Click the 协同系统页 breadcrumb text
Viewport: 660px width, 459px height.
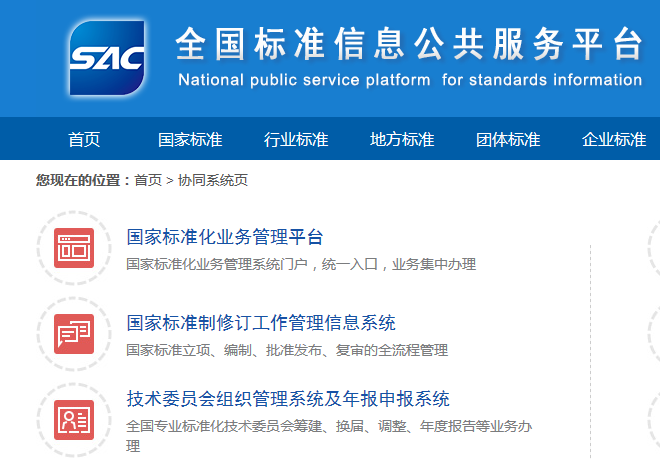pos(213,180)
